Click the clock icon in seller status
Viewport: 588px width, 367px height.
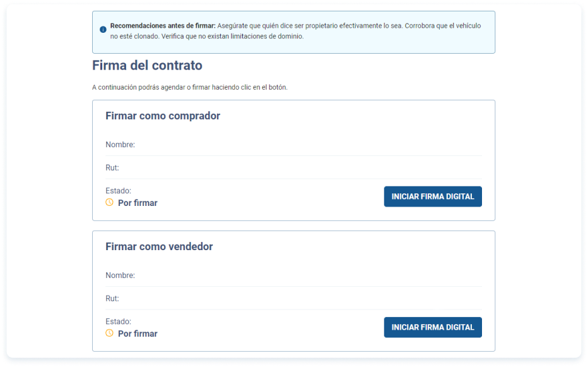tap(109, 333)
